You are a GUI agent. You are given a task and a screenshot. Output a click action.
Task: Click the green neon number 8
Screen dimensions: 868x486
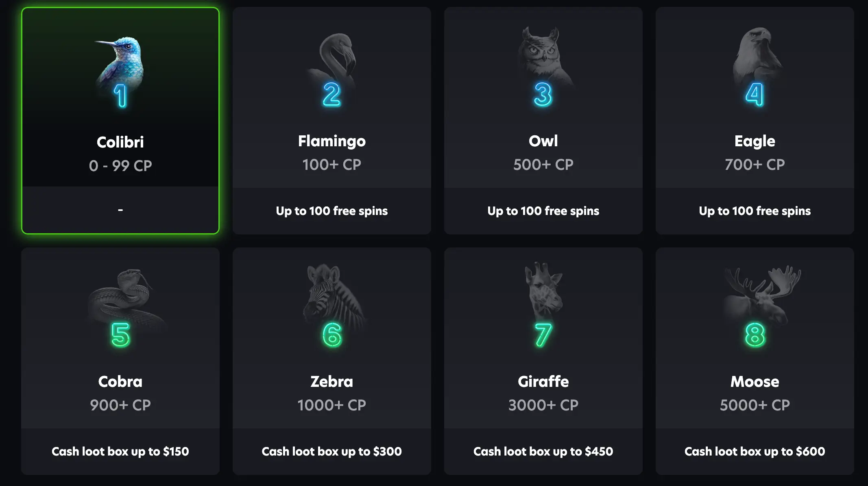coord(755,335)
